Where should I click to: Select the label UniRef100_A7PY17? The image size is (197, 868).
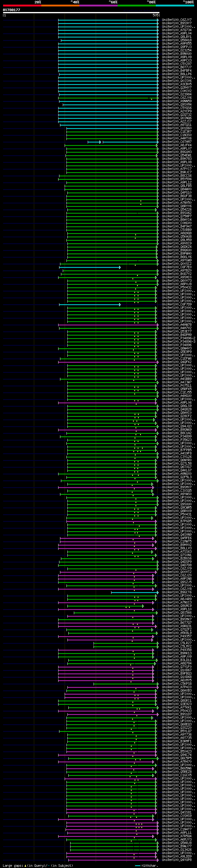pyautogui.click(x=177, y=169)
